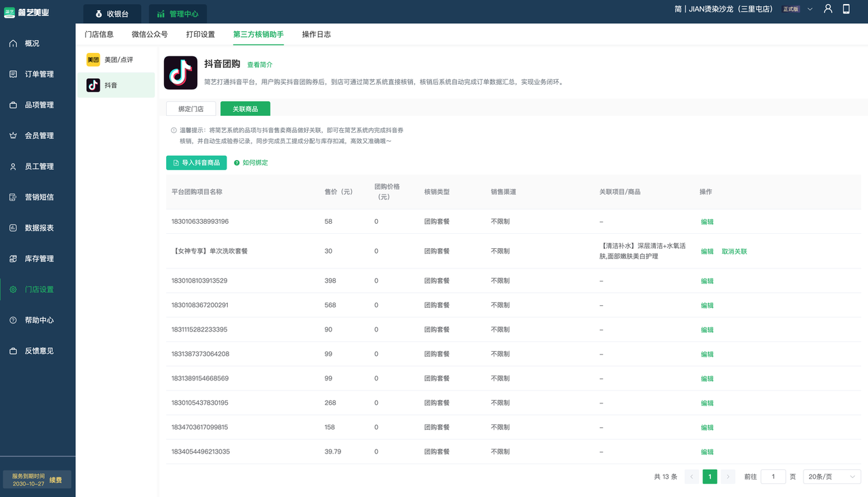Switch to the 操作日志 tab
Viewport: 868px width, 497px height.
[316, 34]
